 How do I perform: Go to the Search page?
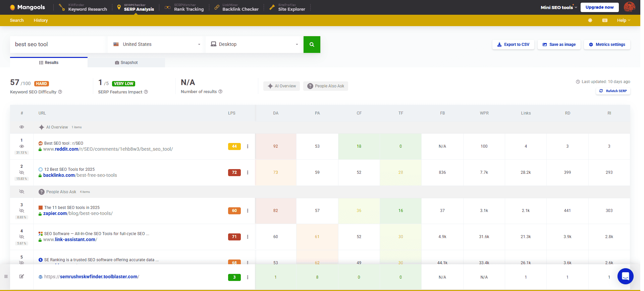point(17,20)
